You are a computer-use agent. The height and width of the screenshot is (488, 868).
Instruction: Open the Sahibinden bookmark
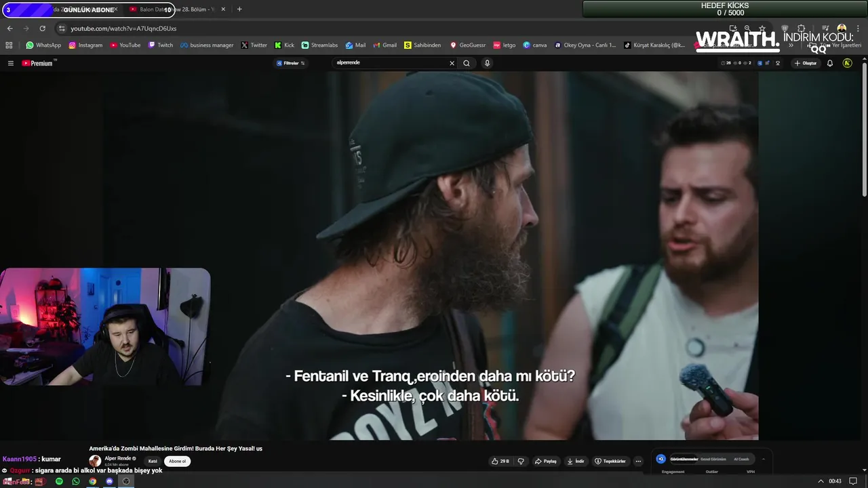[422, 45]
